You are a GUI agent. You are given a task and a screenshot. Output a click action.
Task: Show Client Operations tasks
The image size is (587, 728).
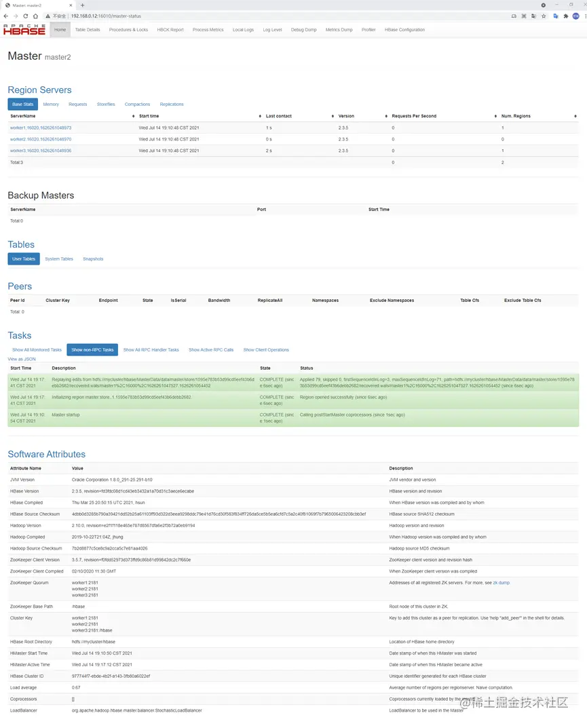[x=266, y=350]
